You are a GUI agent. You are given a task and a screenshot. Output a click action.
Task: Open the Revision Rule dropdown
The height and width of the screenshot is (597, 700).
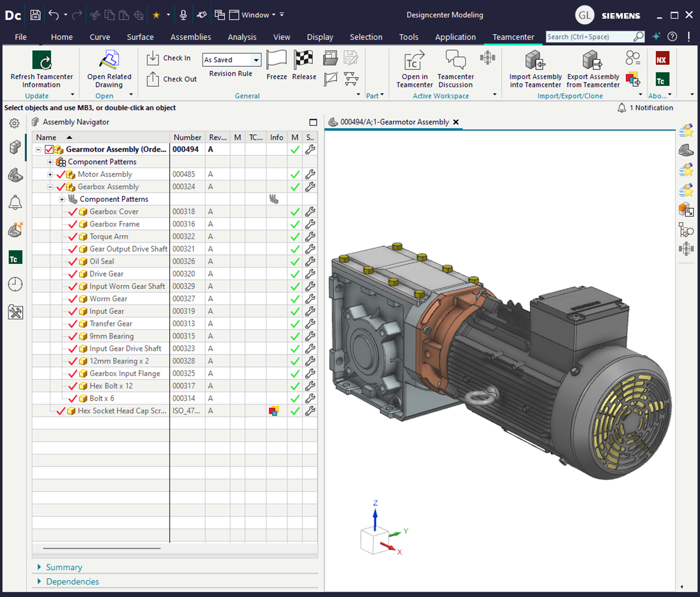pos(256,60)
